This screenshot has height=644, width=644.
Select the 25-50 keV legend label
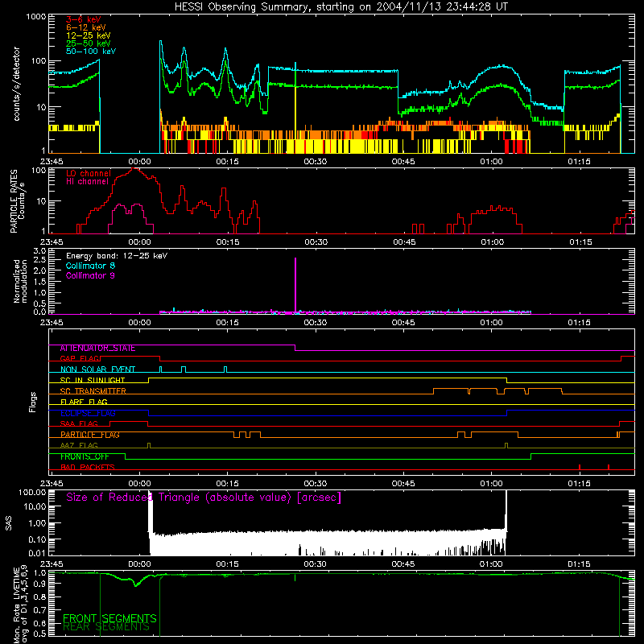(89, 43)
